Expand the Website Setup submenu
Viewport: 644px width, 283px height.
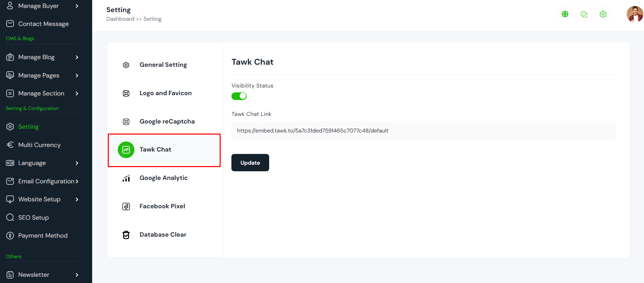(77, 200)
